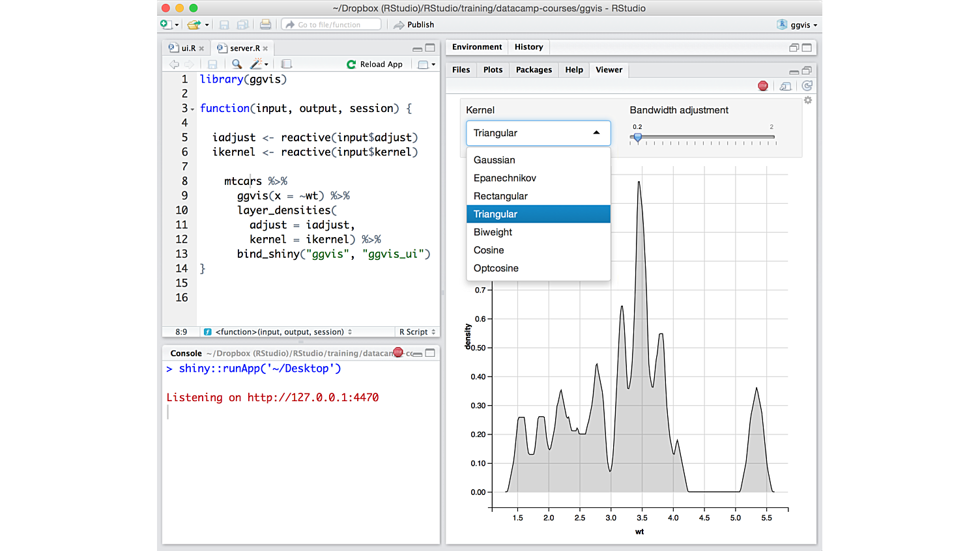Click the console stop icon
This screenshot has width=980, height=551.
(x=398, y=352)
